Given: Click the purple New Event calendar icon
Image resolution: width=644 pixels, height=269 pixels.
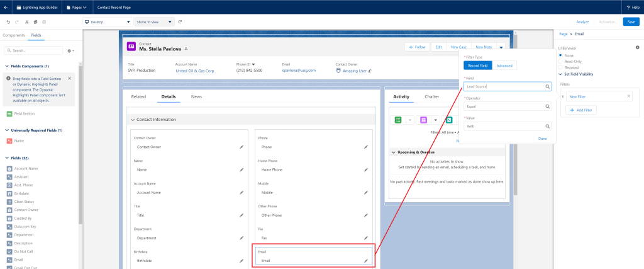Looking at the screenshot, I should click(423, 120).
